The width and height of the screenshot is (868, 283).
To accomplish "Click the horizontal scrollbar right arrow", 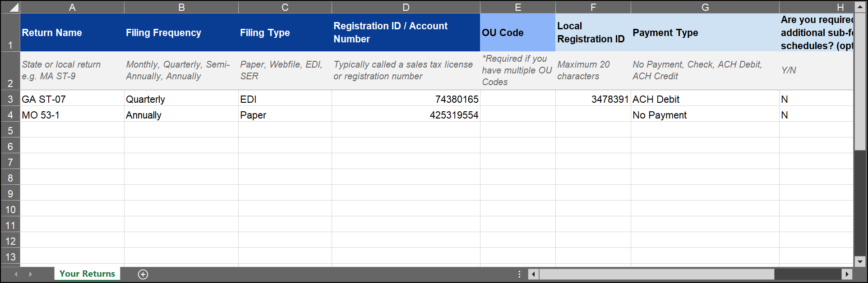I will tap(847, 274).
